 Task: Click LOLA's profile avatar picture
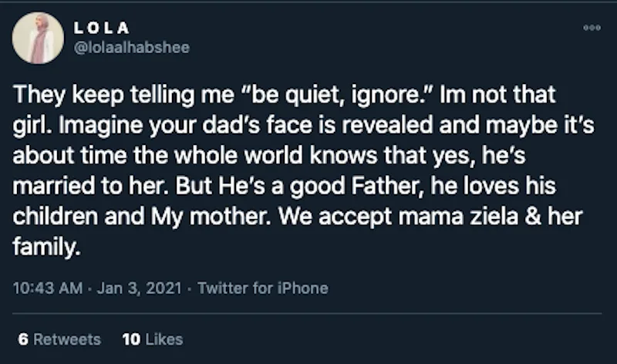[x=38, y=38]
